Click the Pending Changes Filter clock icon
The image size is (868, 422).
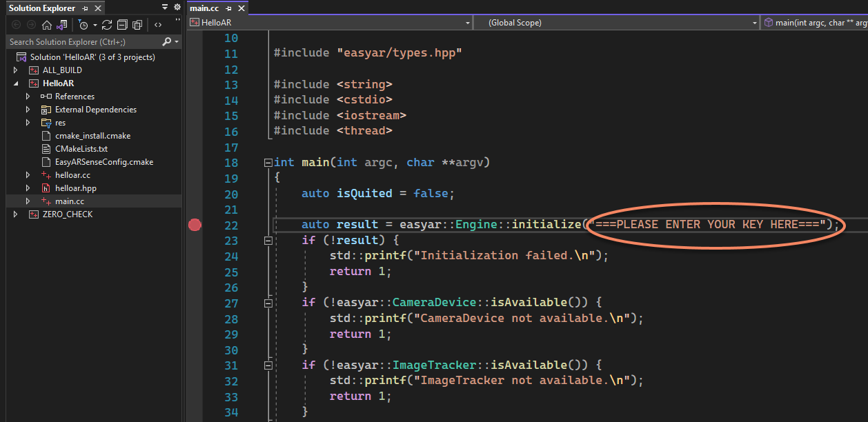pos(83,25)
